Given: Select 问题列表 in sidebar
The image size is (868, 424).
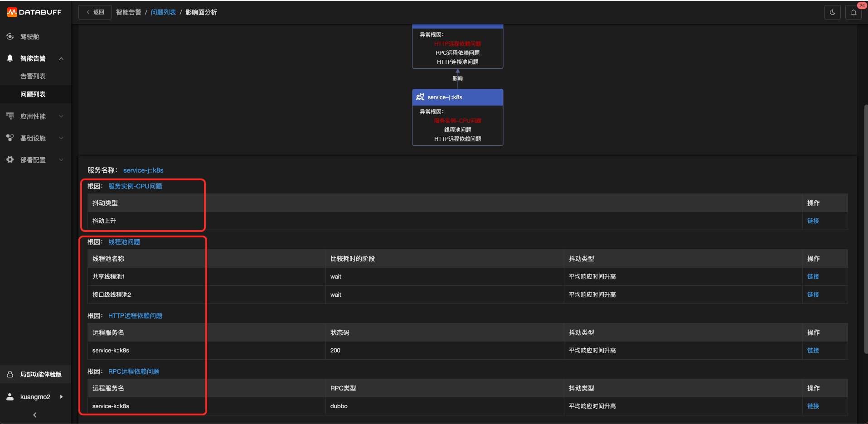Looking at the screenshot, I should tap(33, 94).
